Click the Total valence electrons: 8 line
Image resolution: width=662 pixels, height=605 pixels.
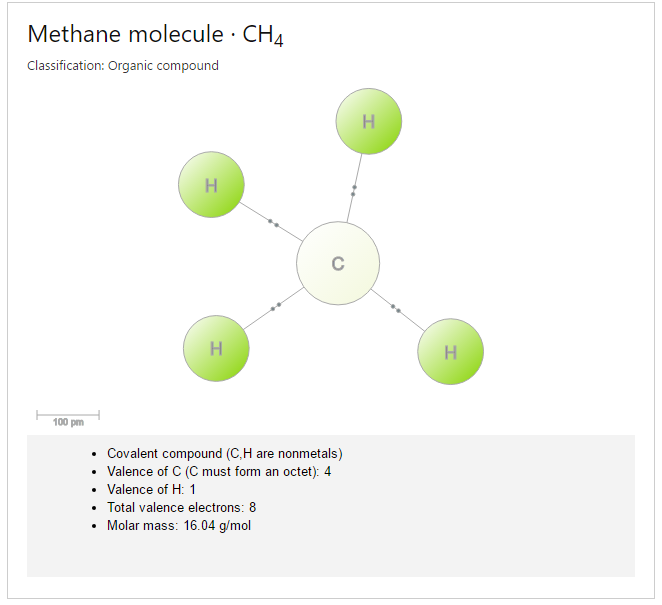tap(182, 507)
